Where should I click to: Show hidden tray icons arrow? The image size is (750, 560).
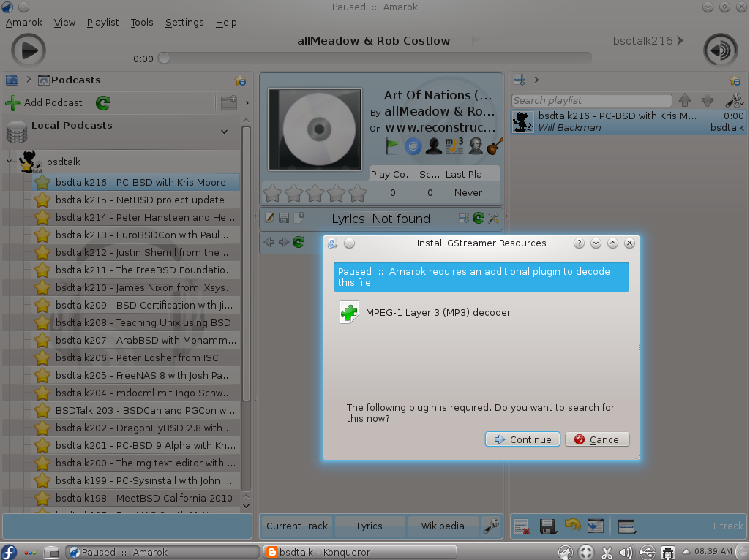686,551
